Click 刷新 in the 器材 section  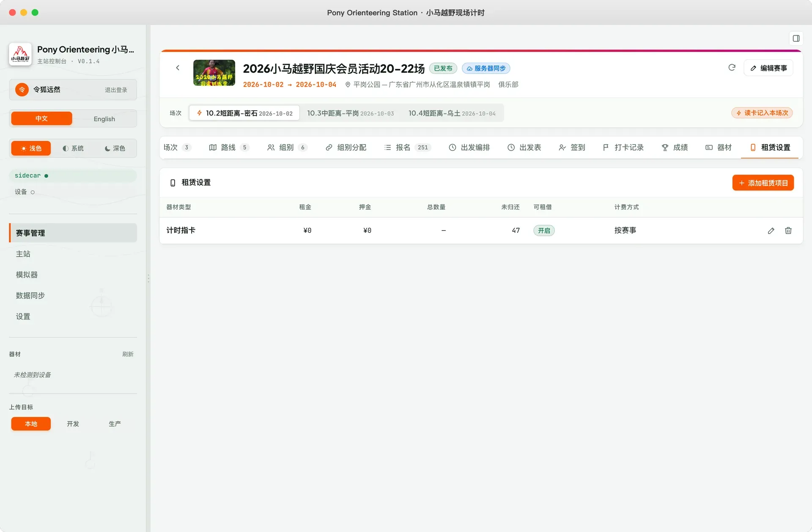coord(128,354)
